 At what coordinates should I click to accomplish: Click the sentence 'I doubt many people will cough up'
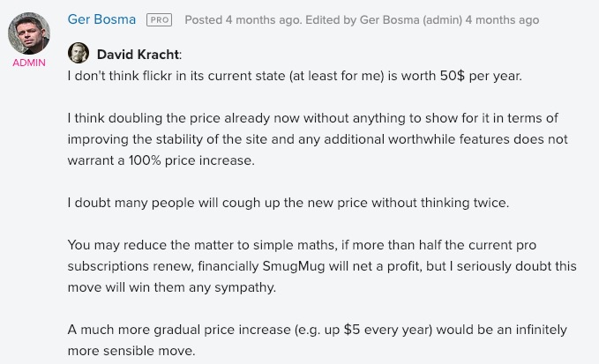(288, 203)
